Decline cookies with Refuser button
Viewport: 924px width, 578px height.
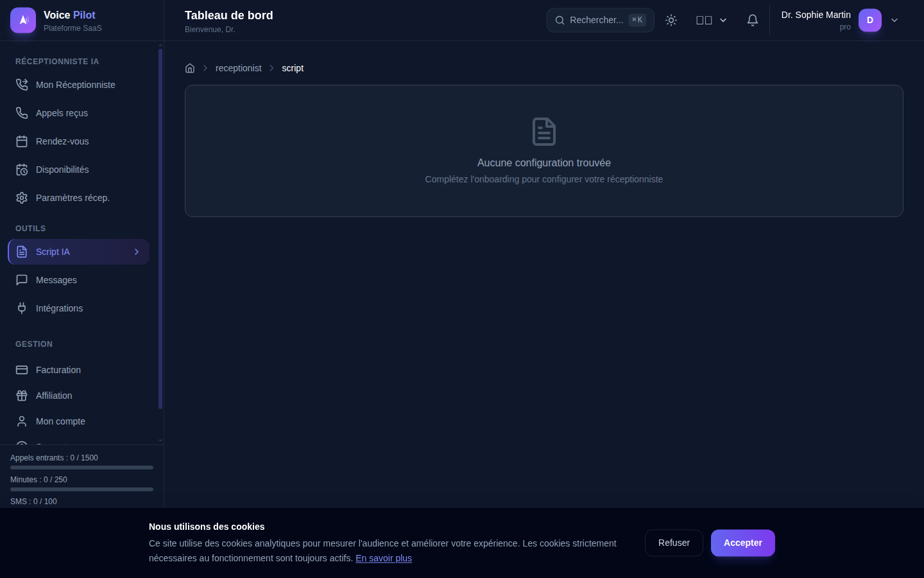click(674, 543)
